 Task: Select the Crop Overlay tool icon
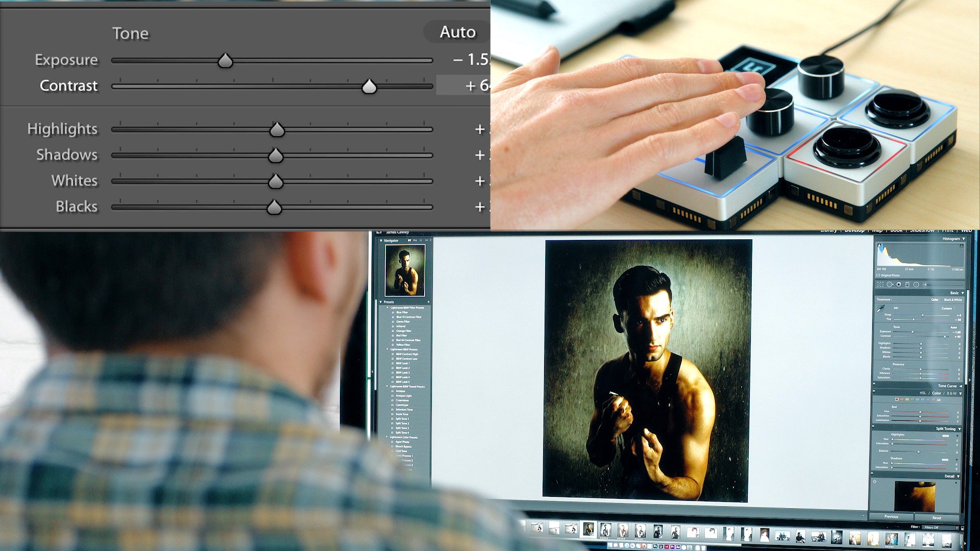[880, 284]
